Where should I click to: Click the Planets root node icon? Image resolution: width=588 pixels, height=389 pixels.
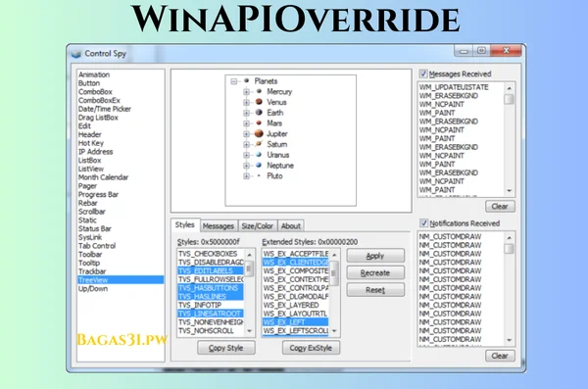(246, 80)
